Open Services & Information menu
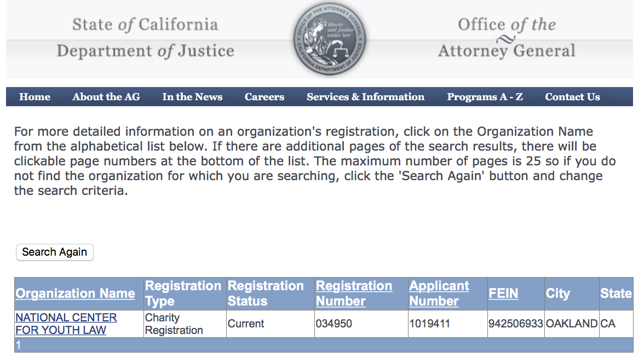Viewport: 644px width, 363px height. [365, 97]
